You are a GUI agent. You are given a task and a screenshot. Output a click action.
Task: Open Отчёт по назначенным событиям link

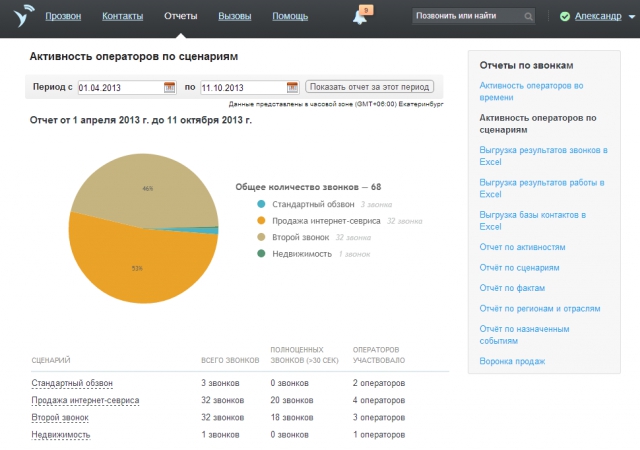524,335
